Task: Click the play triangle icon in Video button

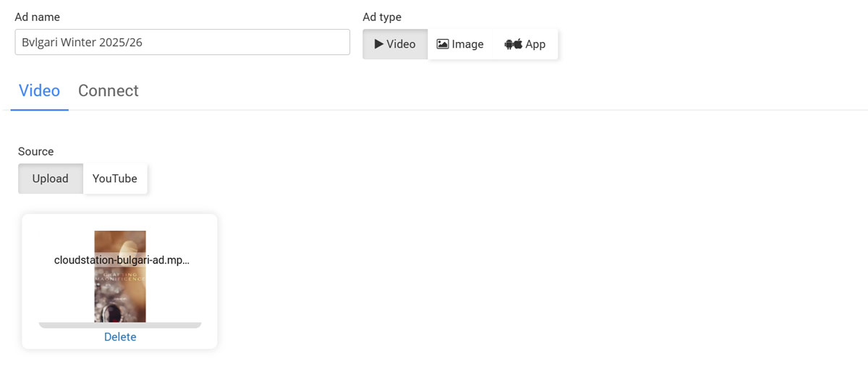Action: (378, 44)
